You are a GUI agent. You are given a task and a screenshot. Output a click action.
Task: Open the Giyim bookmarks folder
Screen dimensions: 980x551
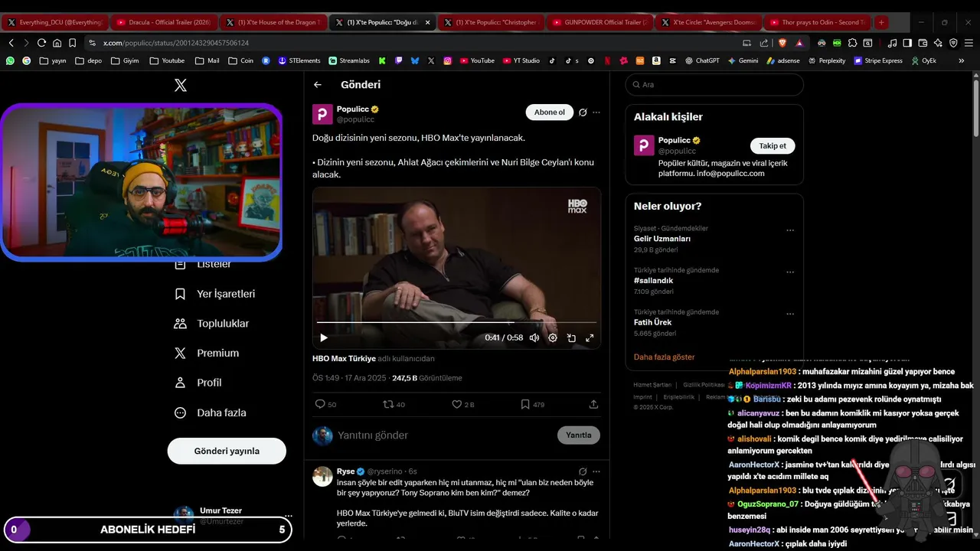coord(125,60)
